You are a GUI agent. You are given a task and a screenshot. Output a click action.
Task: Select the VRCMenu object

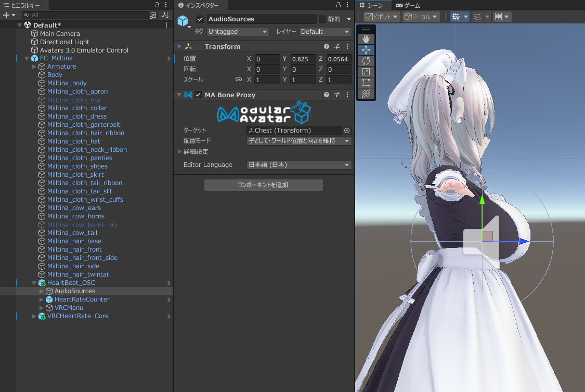pos(69,308)
